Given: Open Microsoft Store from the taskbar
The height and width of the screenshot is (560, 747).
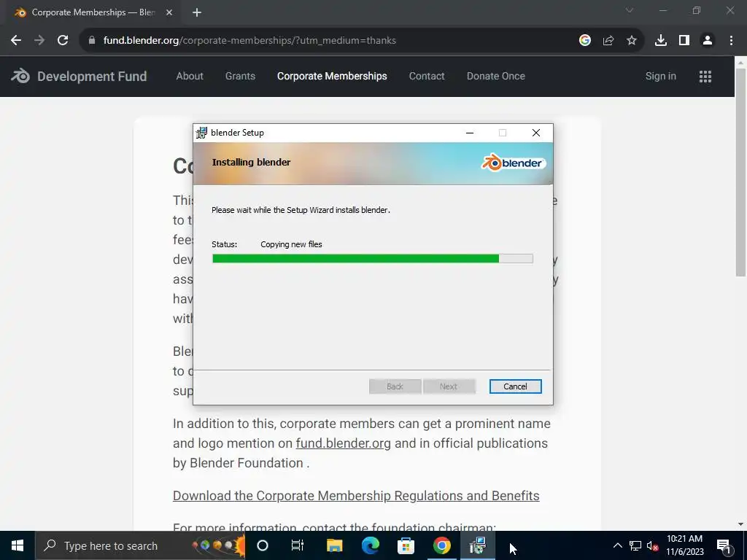Looking at the screenshot, I should (406, 545).
